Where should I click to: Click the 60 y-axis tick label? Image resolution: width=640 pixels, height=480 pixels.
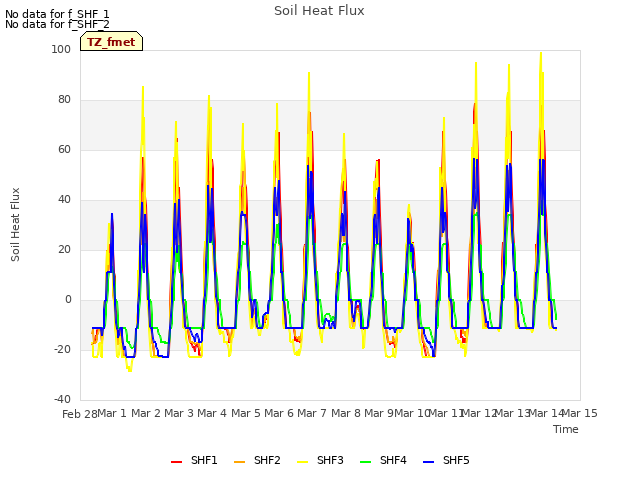64,149
